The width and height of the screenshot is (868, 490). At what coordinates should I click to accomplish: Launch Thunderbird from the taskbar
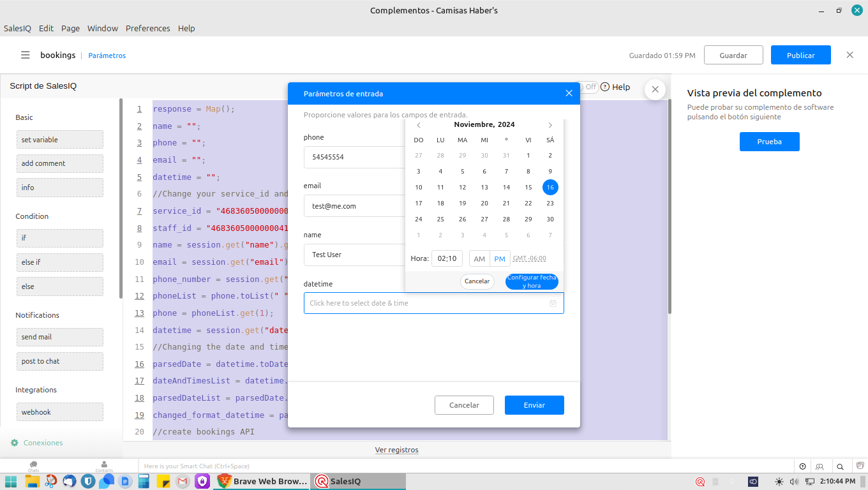point(70,482)
